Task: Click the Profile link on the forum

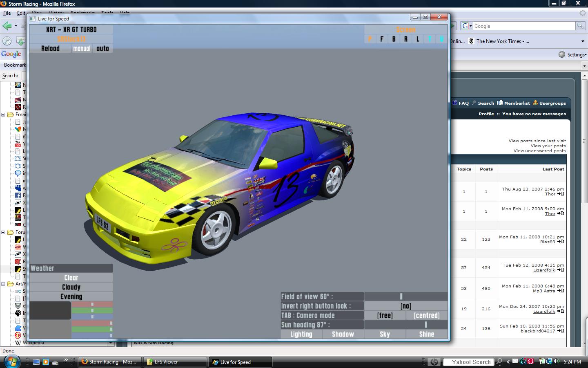Action: click(486, 114)
